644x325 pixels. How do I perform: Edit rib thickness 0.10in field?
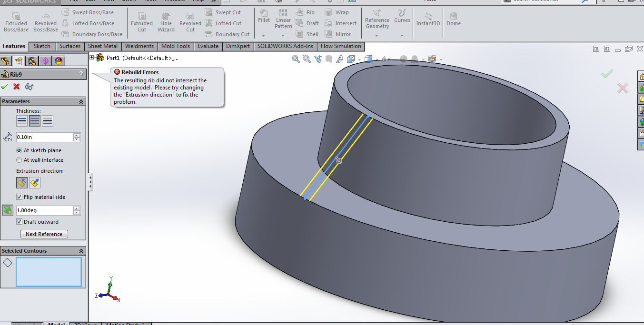[x=44, y=137]
